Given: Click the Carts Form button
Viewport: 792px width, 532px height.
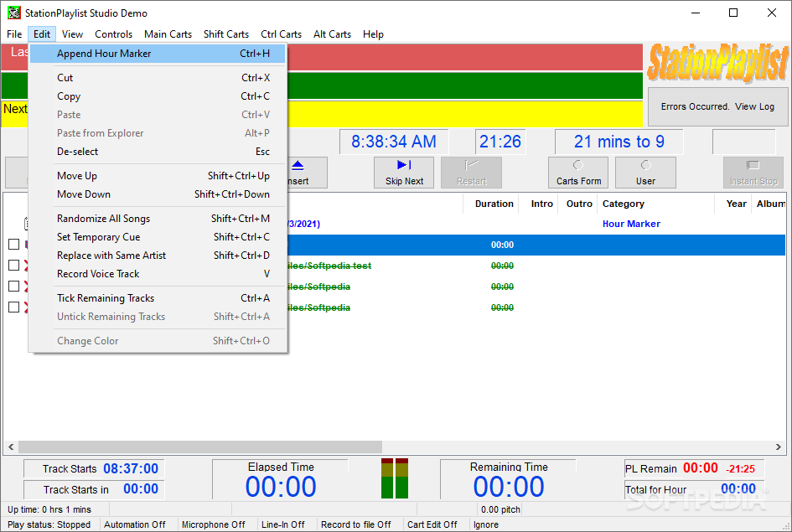Looking at the screenshot, I should [x=578, y=173].
